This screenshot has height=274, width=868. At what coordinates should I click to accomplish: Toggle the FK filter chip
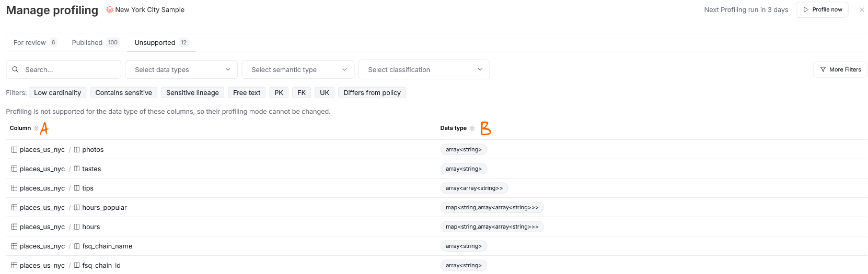tap(302, 93)
